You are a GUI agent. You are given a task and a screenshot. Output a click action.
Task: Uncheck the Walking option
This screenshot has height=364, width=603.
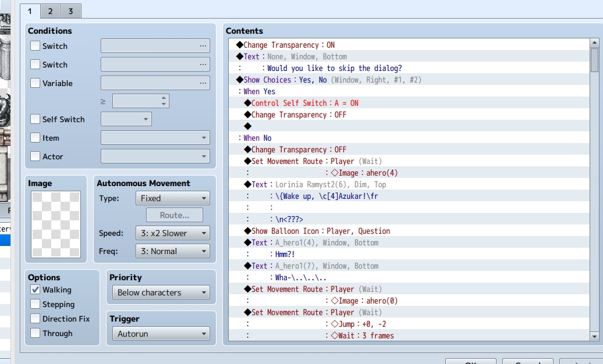click(35, 290)
